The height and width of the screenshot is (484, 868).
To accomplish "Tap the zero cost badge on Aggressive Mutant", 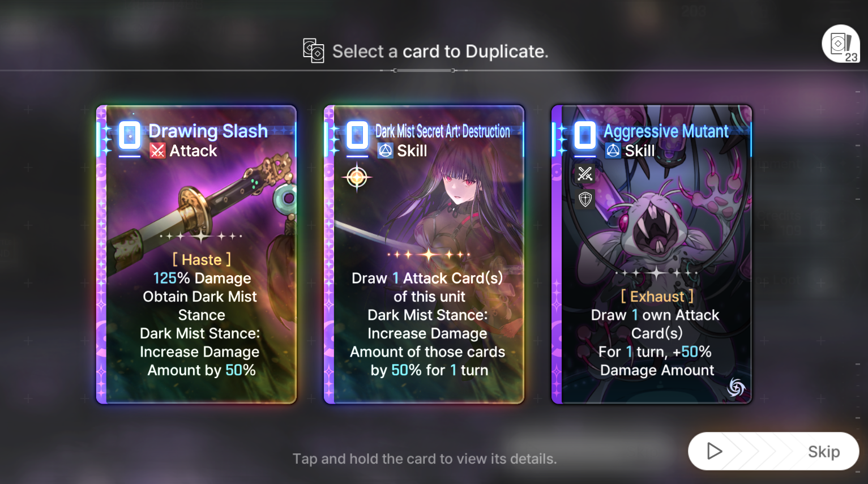I will coord(585,136).
